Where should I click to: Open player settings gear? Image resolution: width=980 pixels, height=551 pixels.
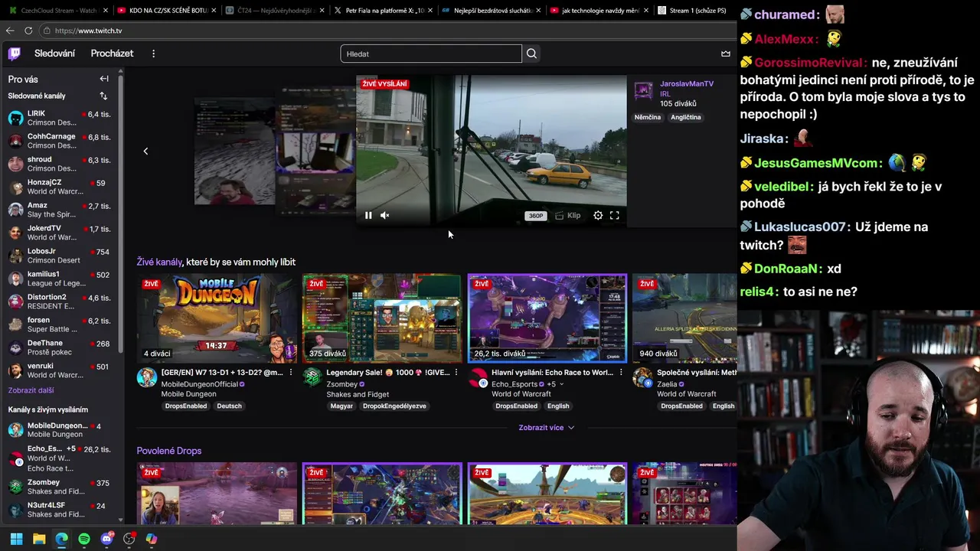click(x=598, y=216)
